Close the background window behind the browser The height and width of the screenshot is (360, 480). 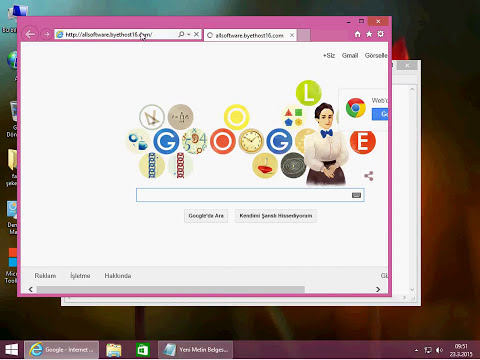tap(407, 65)
